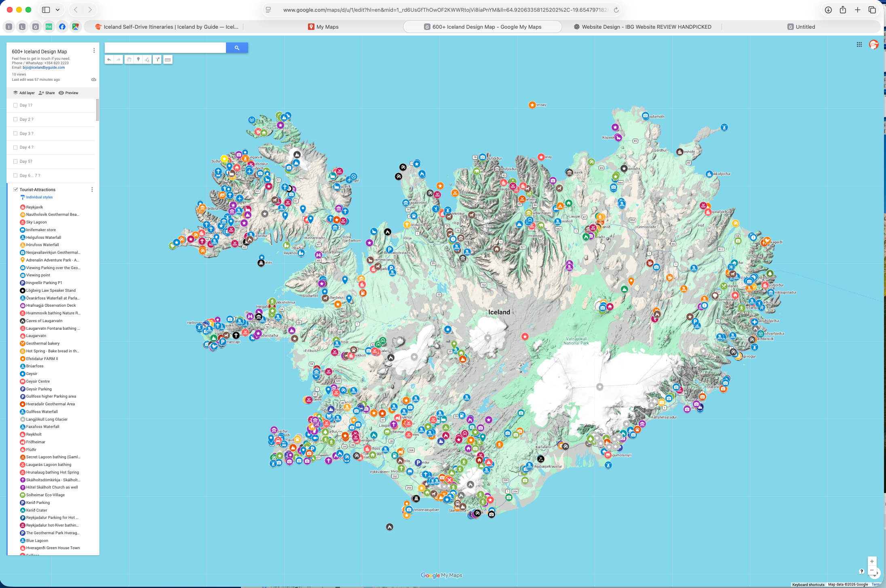886x588 pixels.
Task: Open the bijo@icelandbyguide.com email link
Action: point(44,67)
